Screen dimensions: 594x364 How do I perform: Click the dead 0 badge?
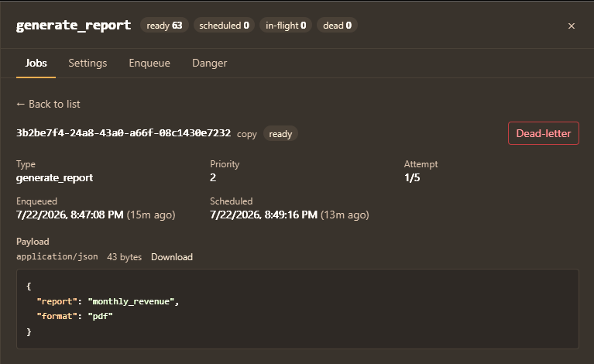pyautogui.click(x=337, y=26)
